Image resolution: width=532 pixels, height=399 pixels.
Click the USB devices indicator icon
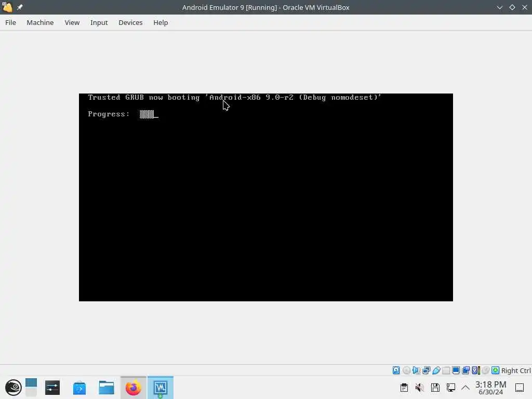point(436,370)
